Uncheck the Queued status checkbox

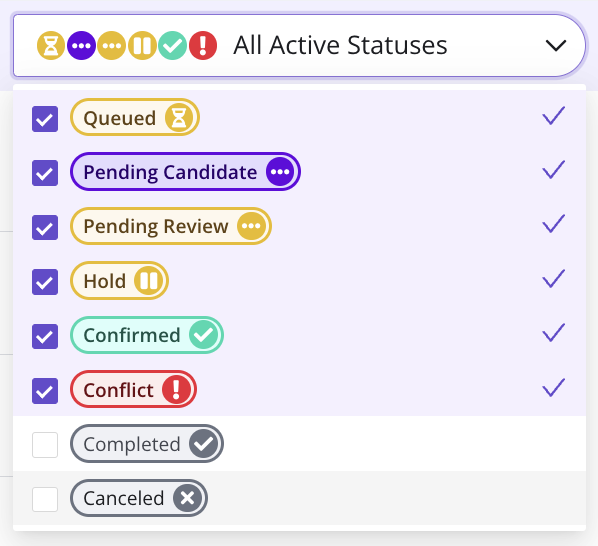click(45, 119)
